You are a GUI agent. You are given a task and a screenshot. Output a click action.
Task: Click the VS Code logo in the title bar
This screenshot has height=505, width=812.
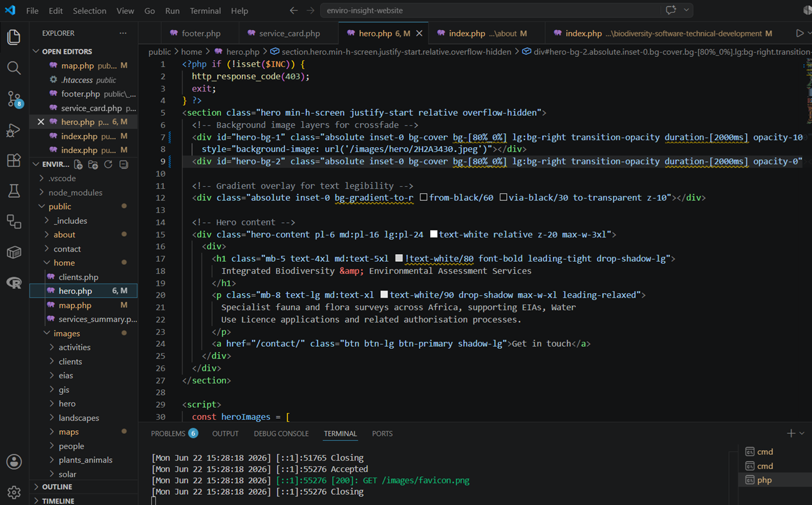10,10
